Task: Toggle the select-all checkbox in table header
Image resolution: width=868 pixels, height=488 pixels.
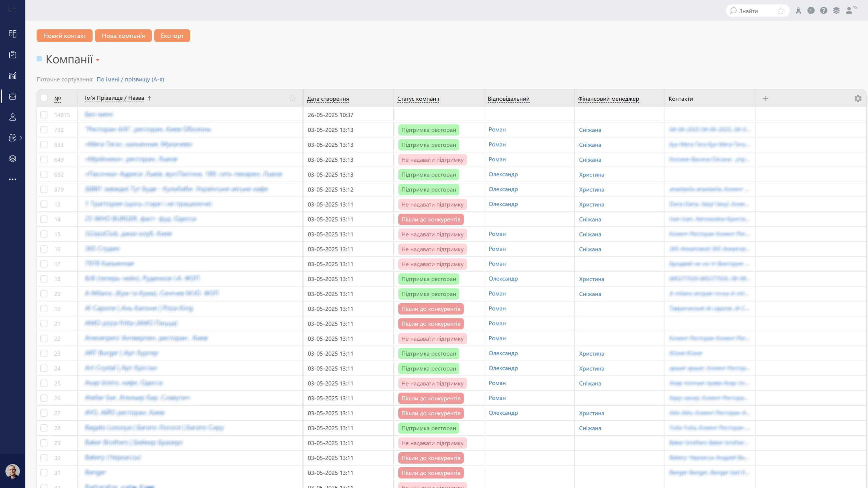Action: [44, 98]
